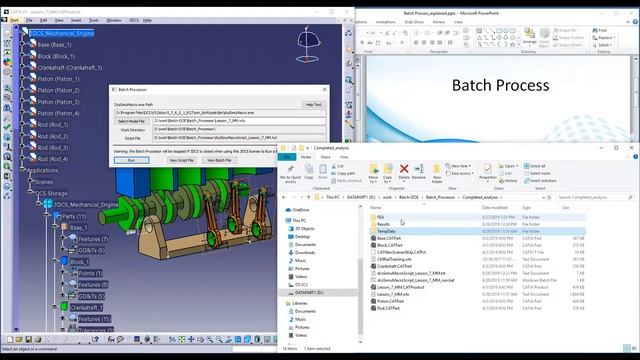The width and height of the screenshot is (640, 360).
Task: Open the Insert menu in CATIA
Action: click(x=76, y=20)
